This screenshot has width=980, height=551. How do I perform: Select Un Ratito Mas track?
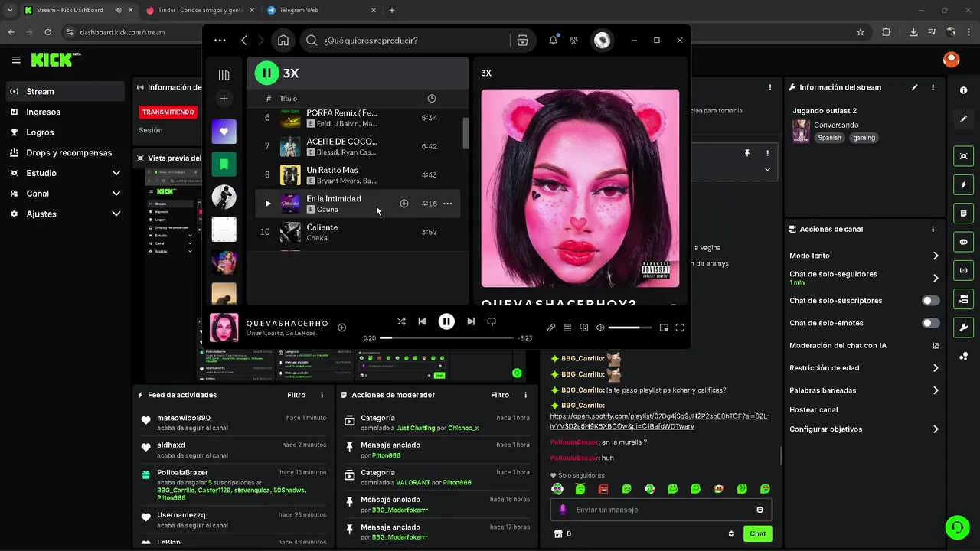pyautogui.click(x=358, y=174)
